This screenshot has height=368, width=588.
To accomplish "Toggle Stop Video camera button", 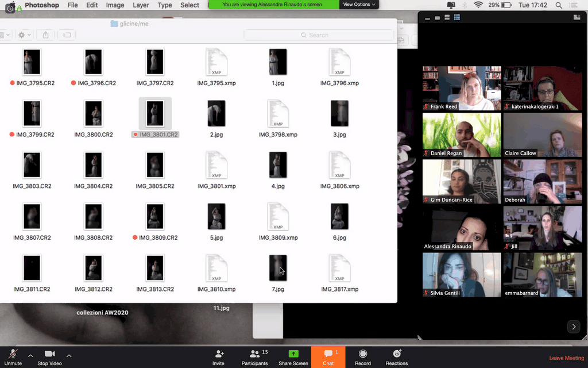I will click(50, 355).
